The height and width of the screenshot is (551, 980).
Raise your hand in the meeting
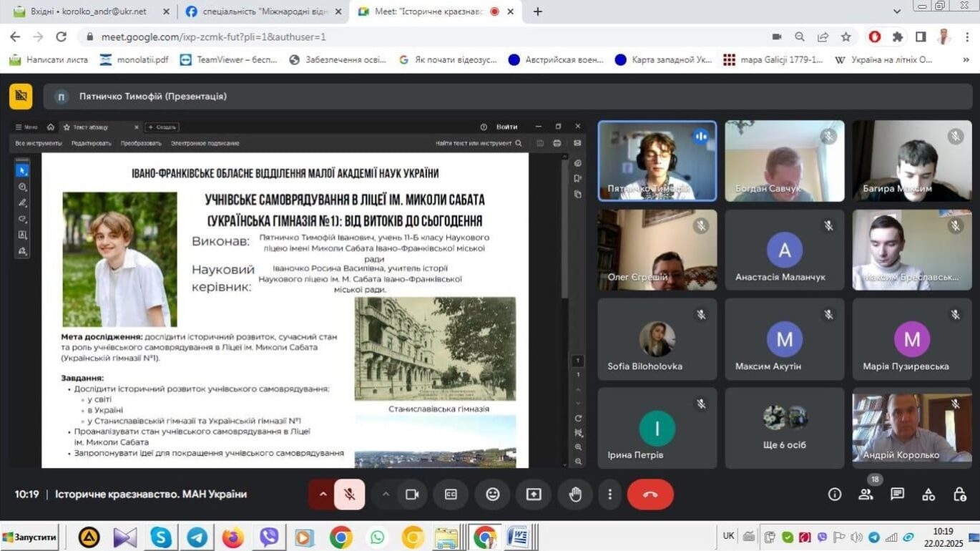pos(575,494)
